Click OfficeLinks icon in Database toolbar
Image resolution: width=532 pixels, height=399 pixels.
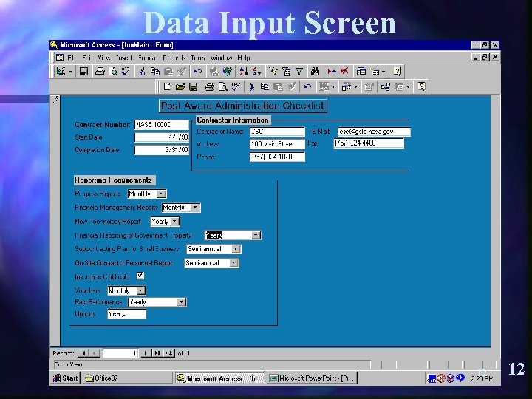click(x=324, y=87)
